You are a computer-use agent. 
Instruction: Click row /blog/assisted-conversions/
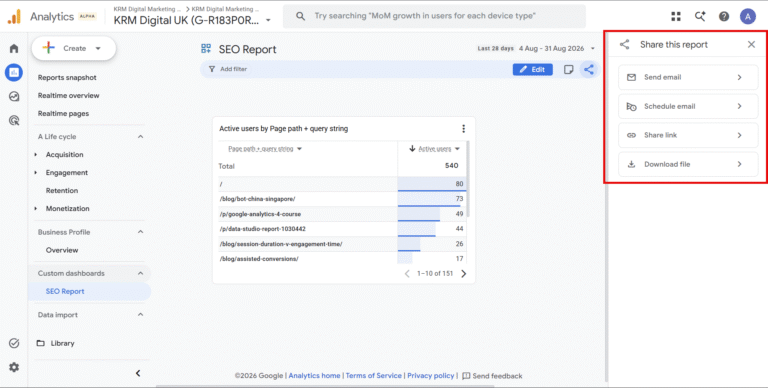coord(341,258)
